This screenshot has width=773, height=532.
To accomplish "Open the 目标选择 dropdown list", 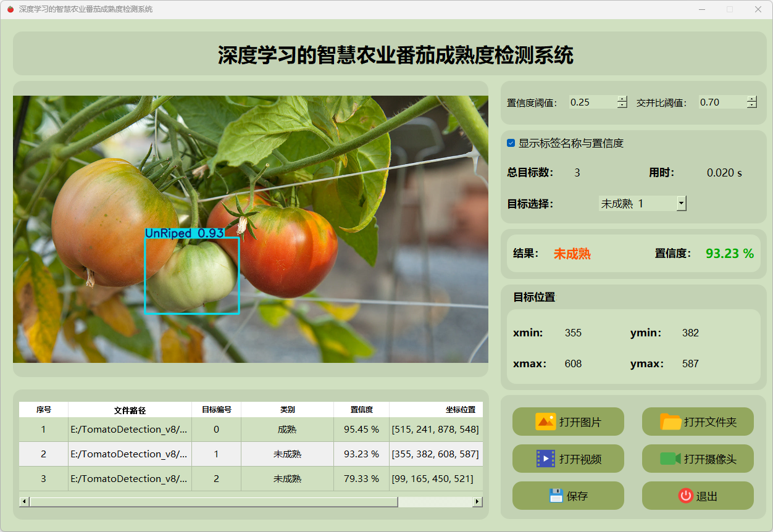I will click(681, 203).
